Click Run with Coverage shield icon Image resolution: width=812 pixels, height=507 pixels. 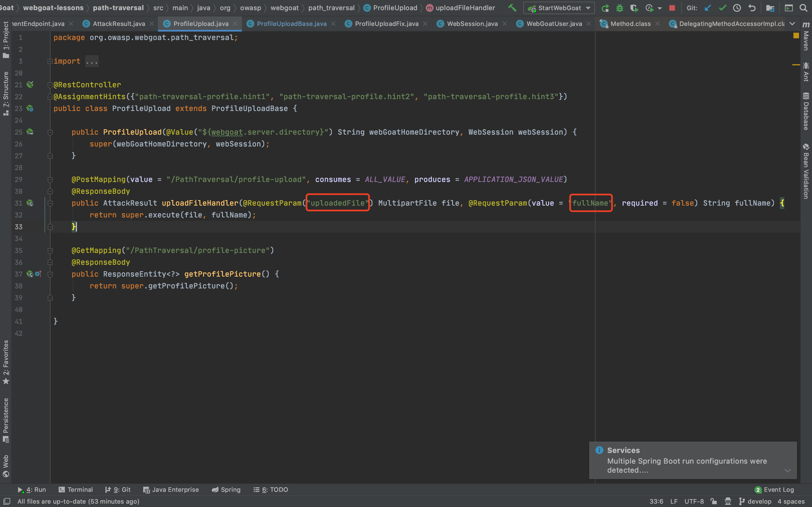[634, 8]
